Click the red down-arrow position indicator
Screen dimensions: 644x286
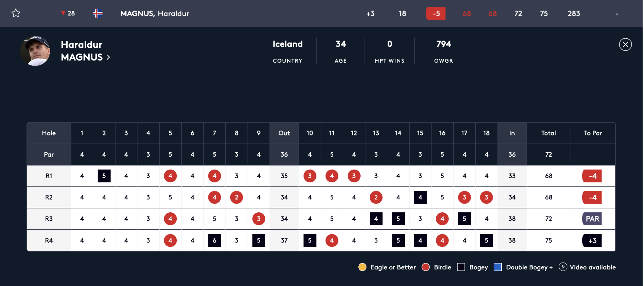point(63,13)
